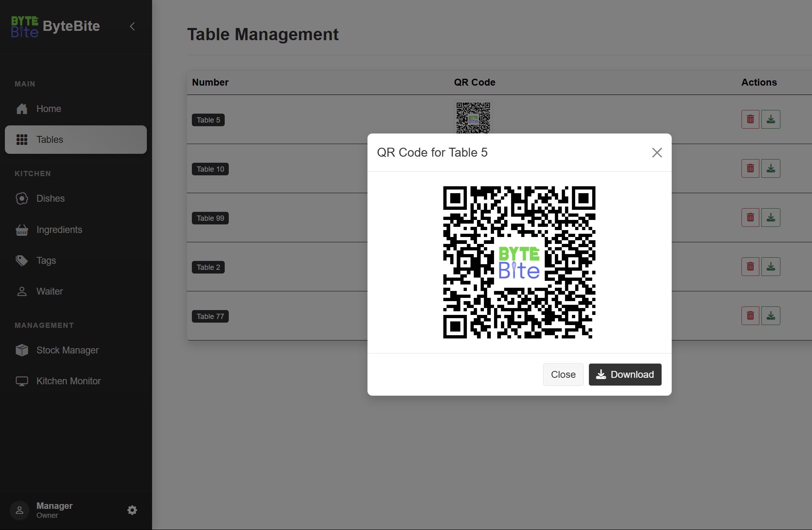
Task: Click the download icon for Table 10
Action: (x=771, y=168)
